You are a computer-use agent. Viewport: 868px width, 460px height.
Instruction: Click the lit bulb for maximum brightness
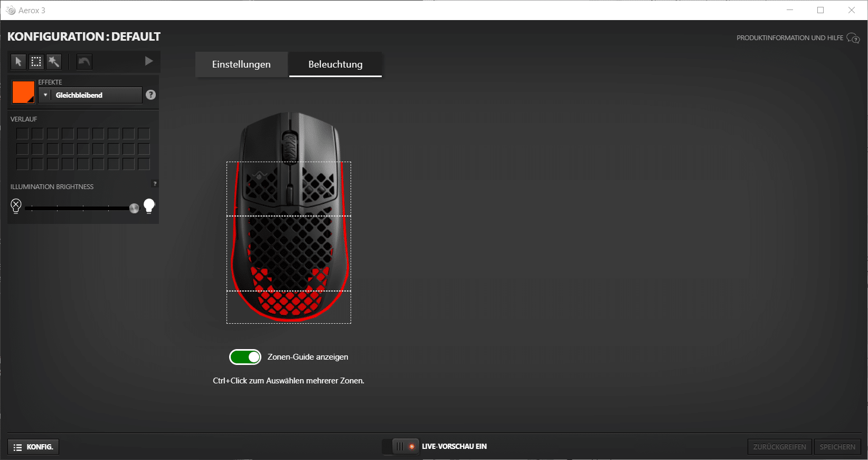click(149, 205)
